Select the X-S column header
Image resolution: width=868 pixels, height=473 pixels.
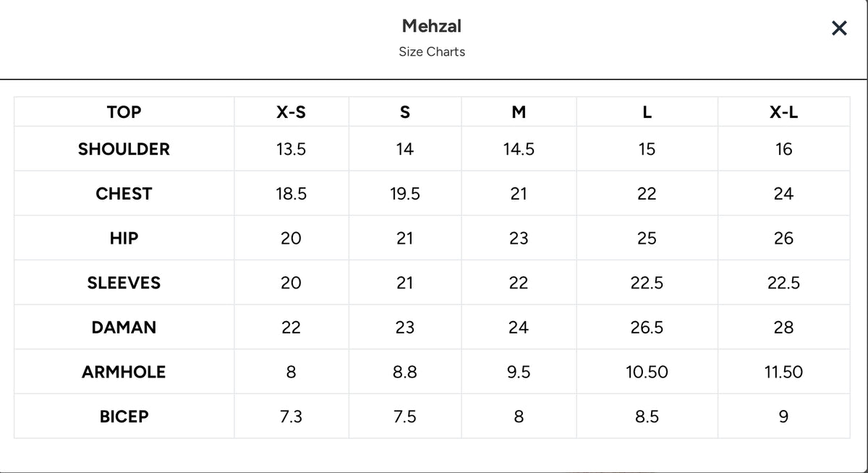click(291, 112)
